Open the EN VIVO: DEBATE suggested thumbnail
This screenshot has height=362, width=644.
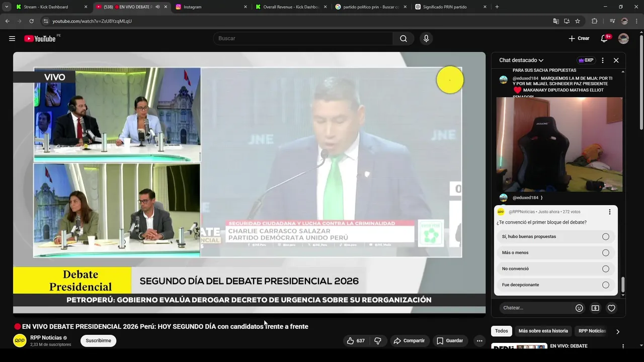(x=519, y=346)
